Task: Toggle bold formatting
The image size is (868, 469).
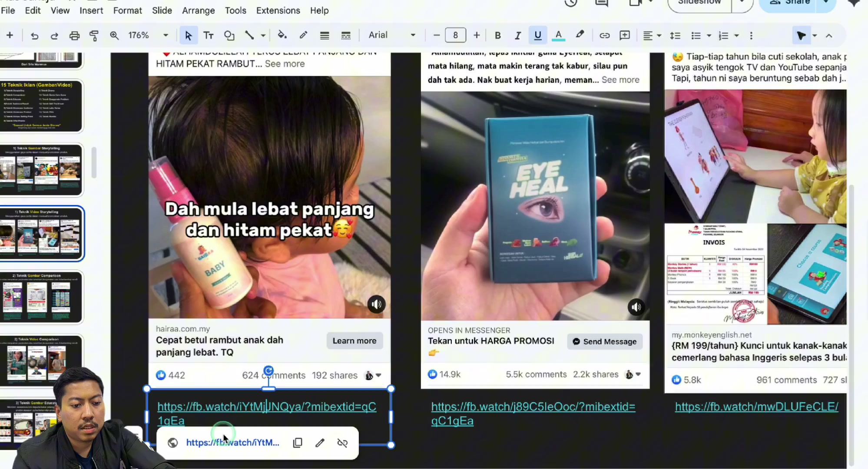Action: (x=498, y=35)
